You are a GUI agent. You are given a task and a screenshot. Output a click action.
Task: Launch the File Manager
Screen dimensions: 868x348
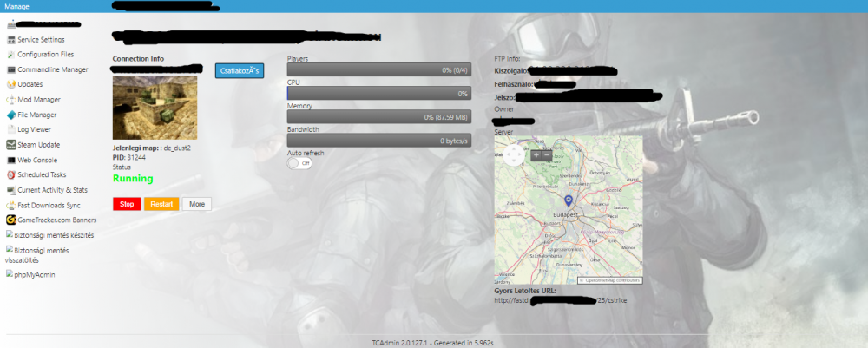tap(37, 115)
